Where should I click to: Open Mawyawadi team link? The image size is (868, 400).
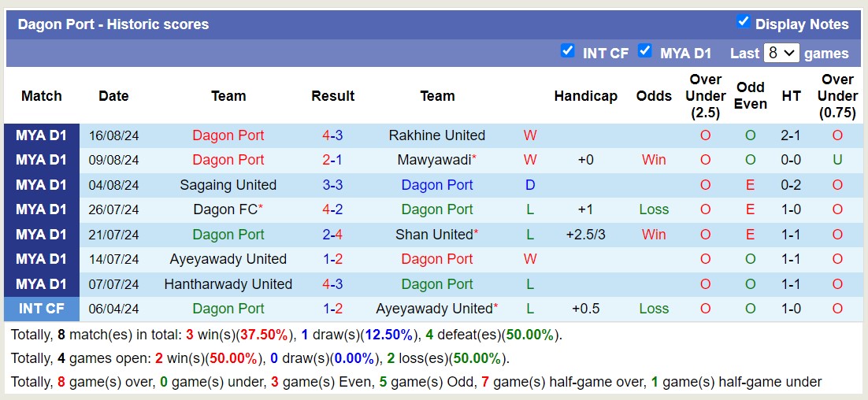click(434, 160)
